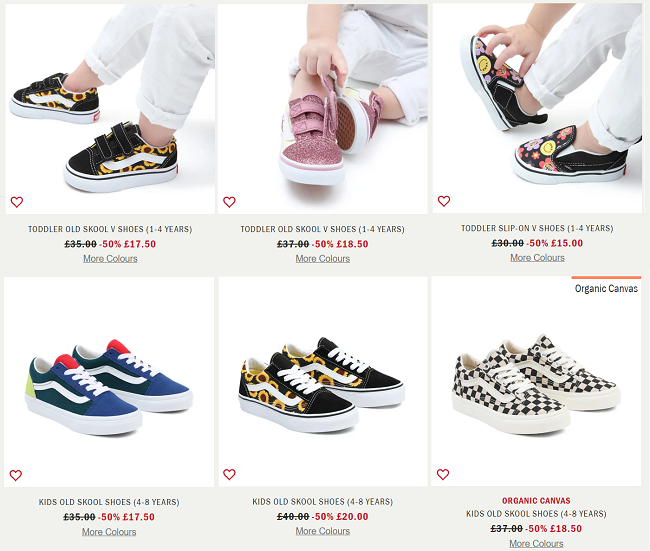Add the blue green kids Old Skool shoes to wishlist
This screenshot has height=551, width=650.
[x=16, y=475]
